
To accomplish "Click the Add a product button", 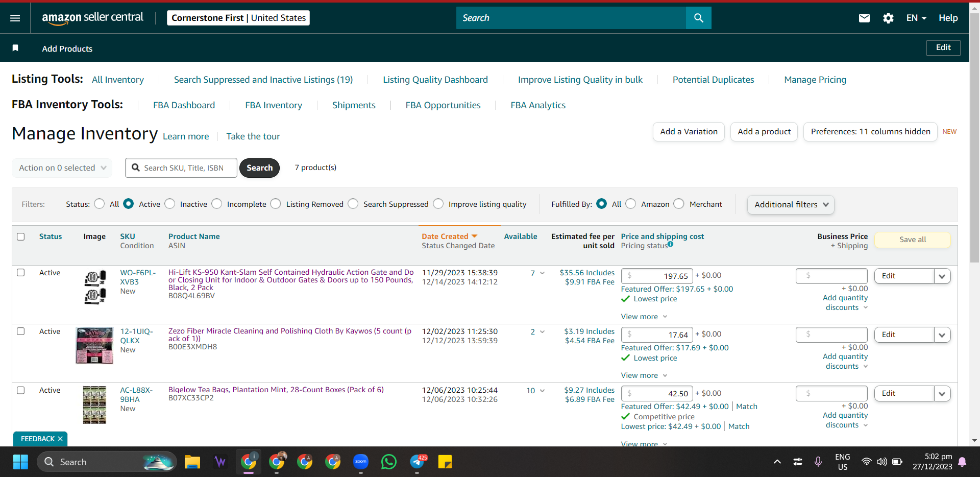I will coord(764,132).
